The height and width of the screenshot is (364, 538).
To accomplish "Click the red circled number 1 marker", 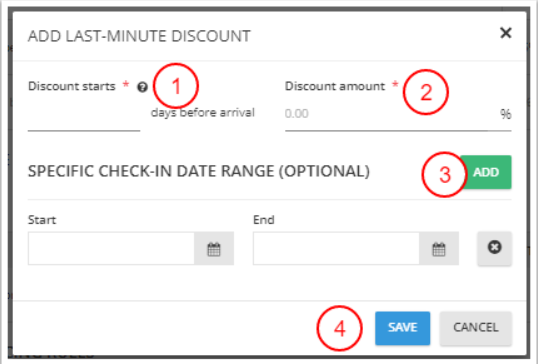I will click(x=176, y=86).
